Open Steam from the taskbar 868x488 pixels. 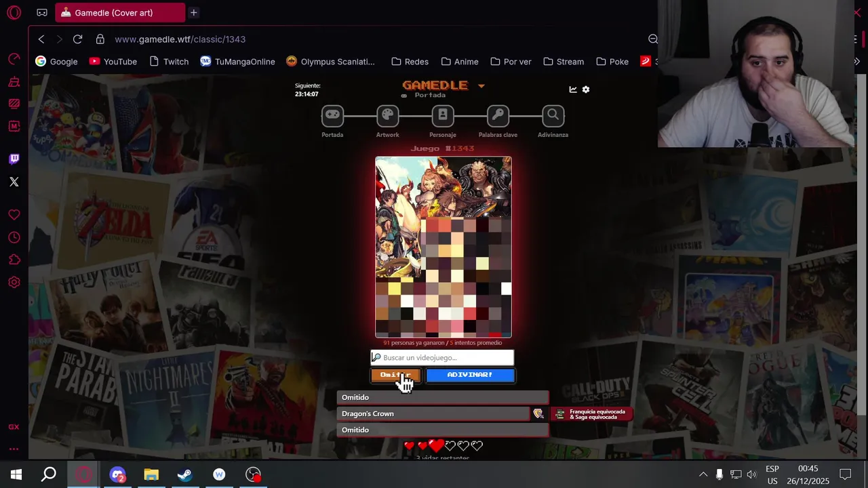pos(184,474)
